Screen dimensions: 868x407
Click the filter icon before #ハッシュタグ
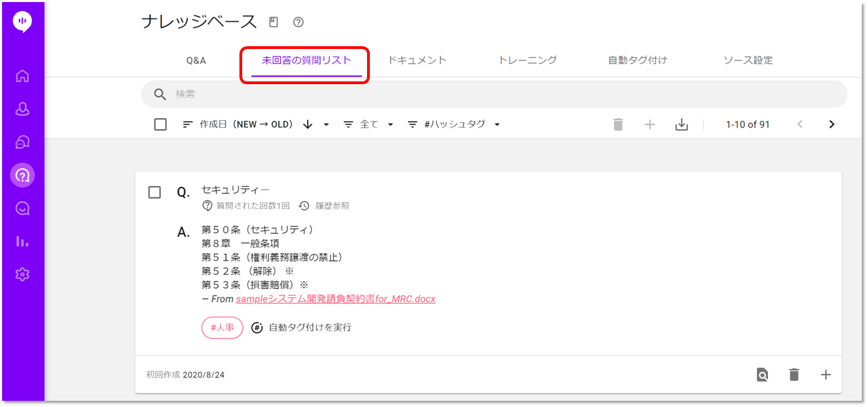tap(413, 125)
